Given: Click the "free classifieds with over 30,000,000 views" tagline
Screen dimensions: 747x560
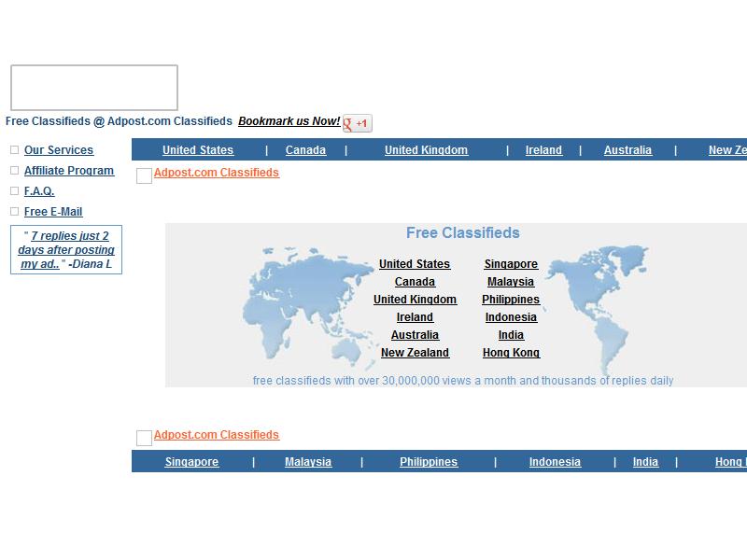Looking at the screenshot, I should click(463, 381).
